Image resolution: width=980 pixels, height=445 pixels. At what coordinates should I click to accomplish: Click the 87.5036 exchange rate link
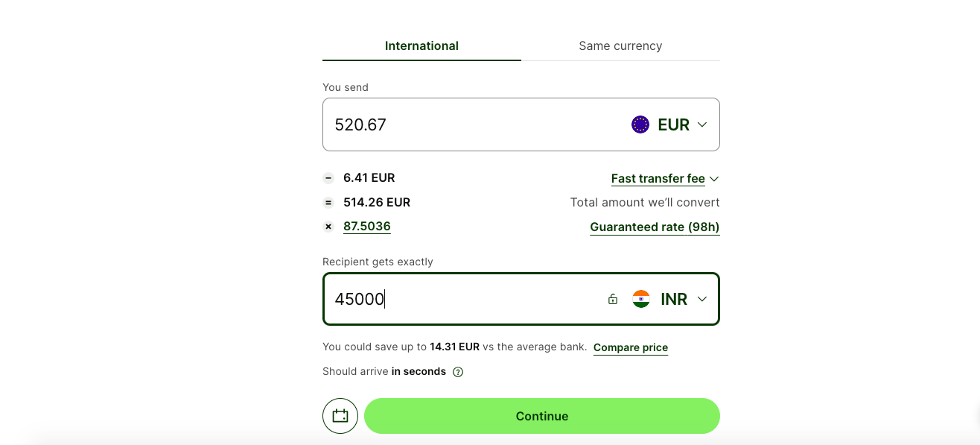[367, 227]
